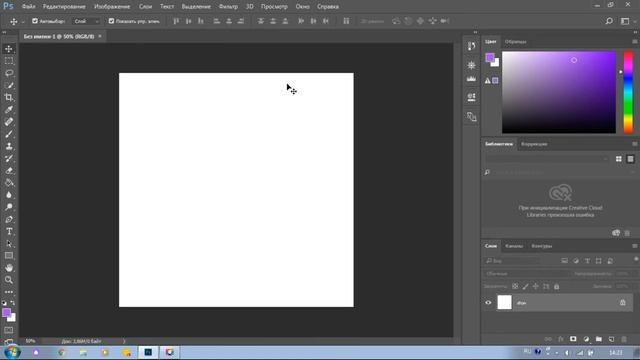
Task: Open the library selection dropdown
Action: tap(547, 159)
